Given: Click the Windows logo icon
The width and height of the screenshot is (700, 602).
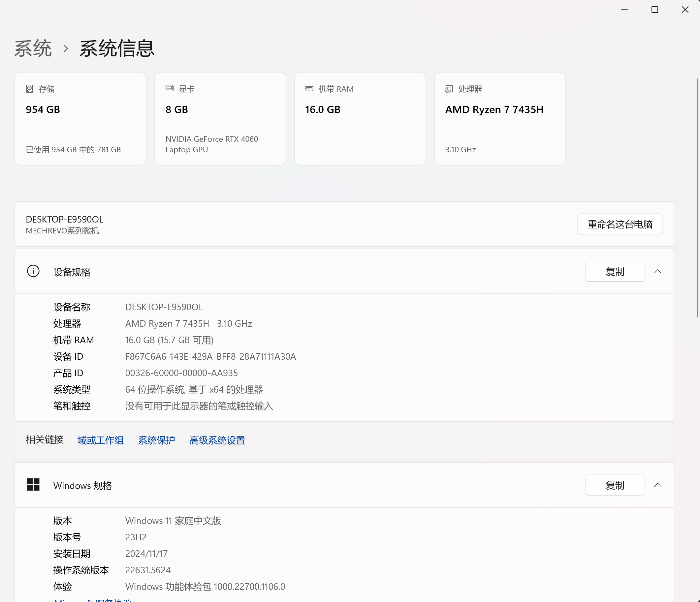Looking at the screenshot, I should point(33,485).
